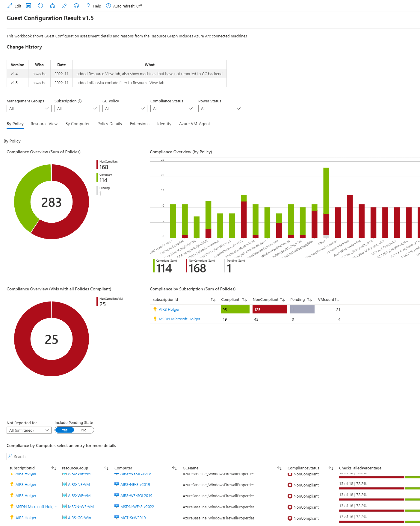Open the AIRS-NE-VM resource group link
Screen dimensions: 420x526
click(x=79, y=485)
